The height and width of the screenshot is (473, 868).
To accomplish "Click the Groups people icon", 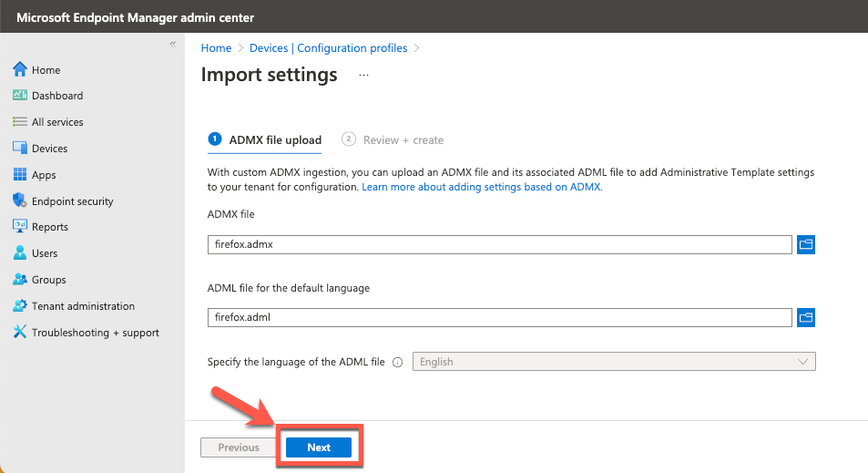I will click(x=20, y=279).
